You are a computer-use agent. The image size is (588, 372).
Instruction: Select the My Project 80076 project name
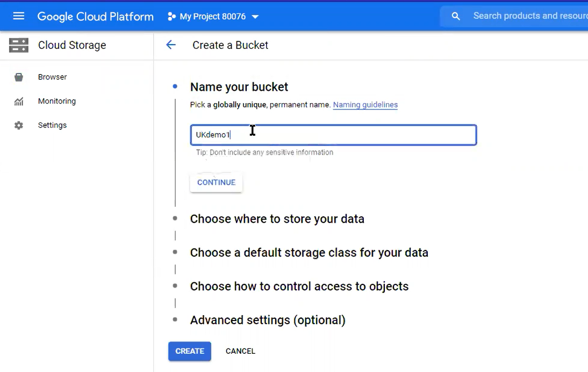(213, 17)
